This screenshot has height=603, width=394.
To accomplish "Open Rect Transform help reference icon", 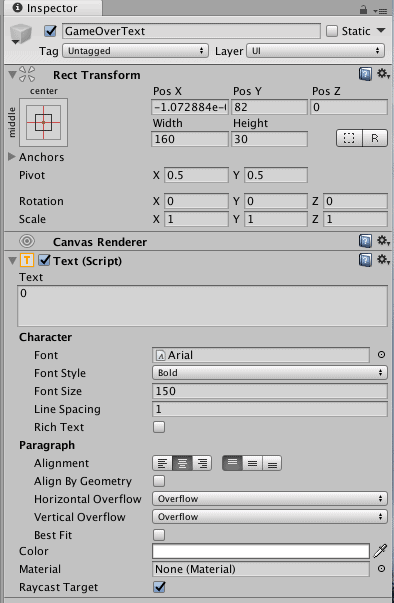I will (365, 74).
